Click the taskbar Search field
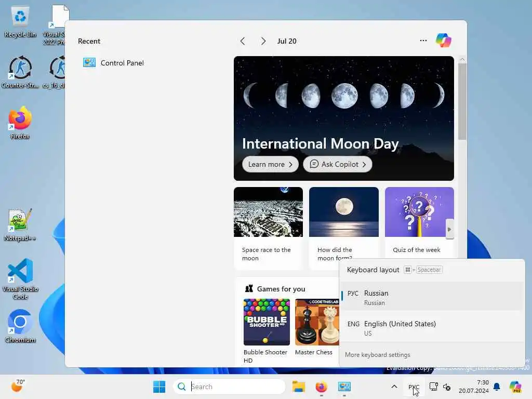 click(x=229, y=387)
